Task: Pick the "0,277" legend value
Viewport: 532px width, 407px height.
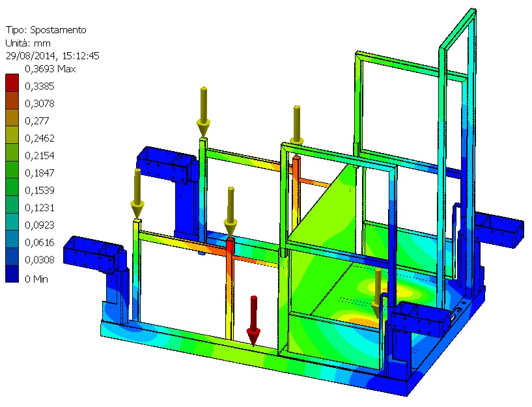Action: point(37,120)
